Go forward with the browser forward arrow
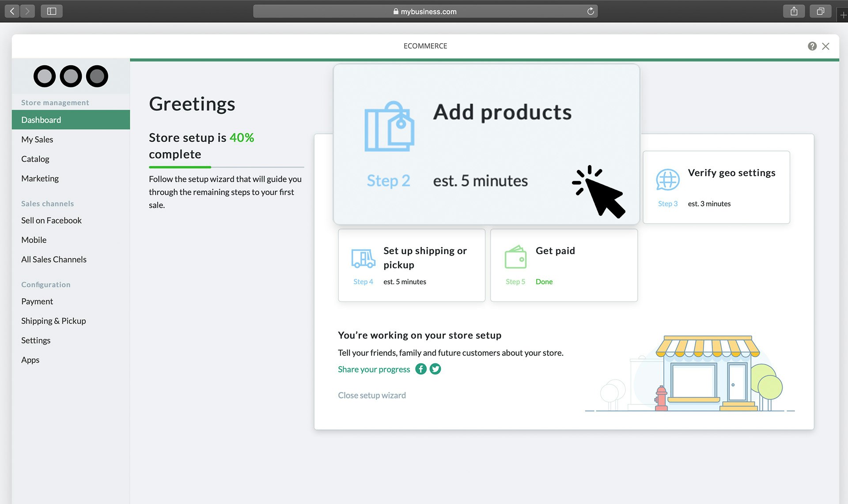The height and width of the screenshot is (504, 848). [27, 11]
